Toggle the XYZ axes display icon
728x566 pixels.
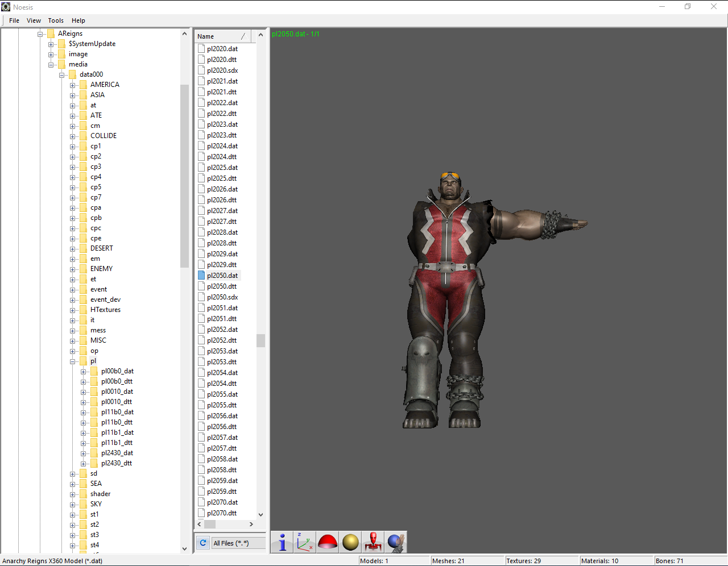(305, 542)
